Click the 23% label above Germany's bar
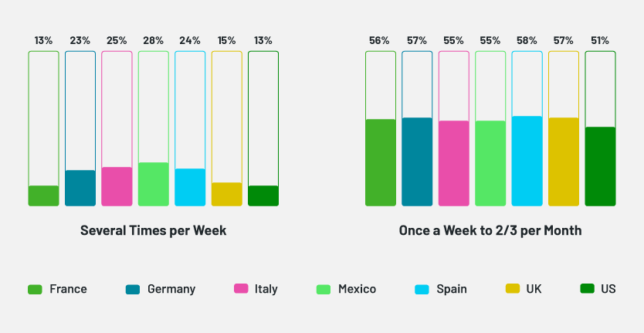This screenshot has width=644, height=333. pyautogui.click(x=80, y=40)
